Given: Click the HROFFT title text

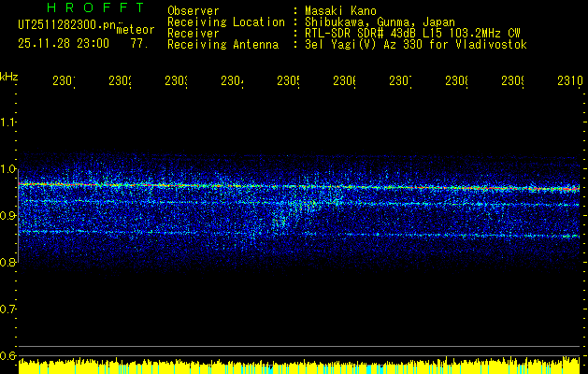Looking at the screenshot, I should click(x=95, y=7).
